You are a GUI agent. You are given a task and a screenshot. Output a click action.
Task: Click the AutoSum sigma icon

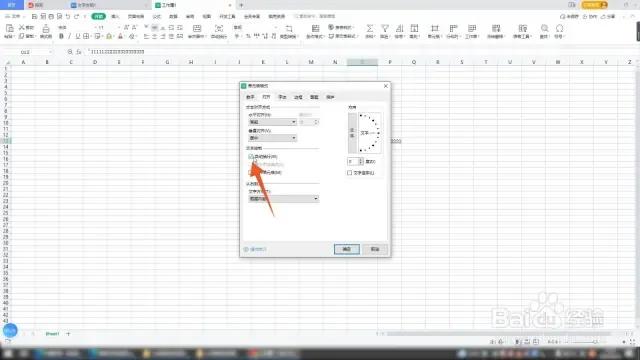click(x=369, y=28)
